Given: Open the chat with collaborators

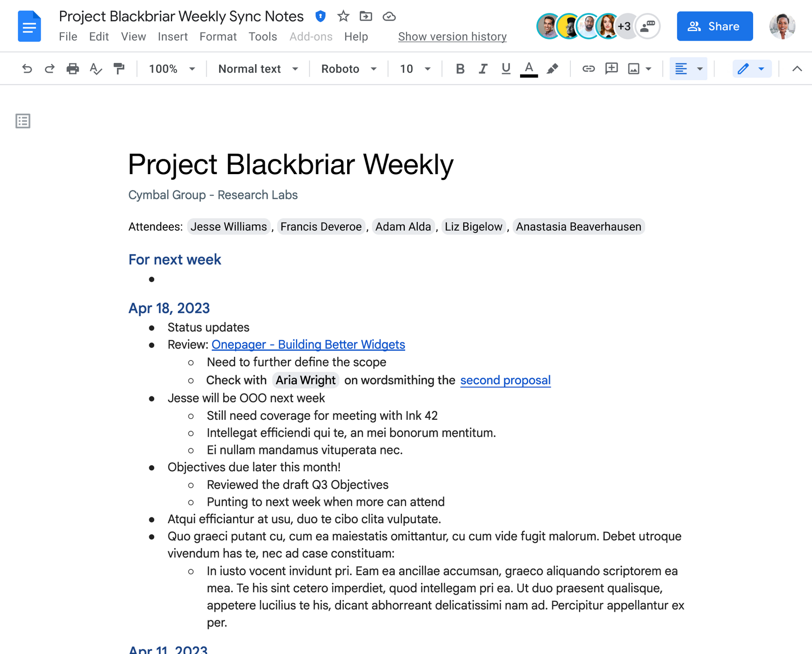Looking at the screenshot, I should [648, 26].
